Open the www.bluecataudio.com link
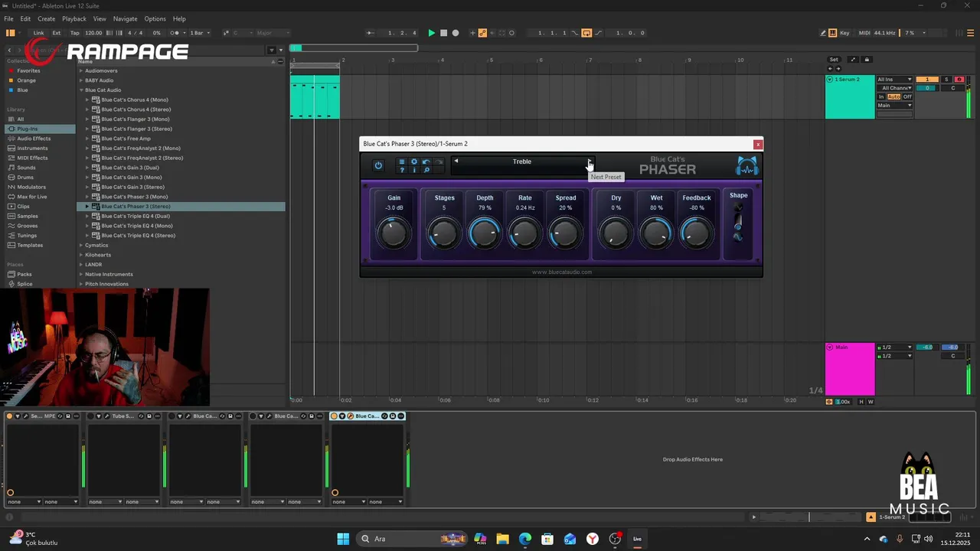The height and width of the screenshot is (551, 980). (x=562, y=272)
